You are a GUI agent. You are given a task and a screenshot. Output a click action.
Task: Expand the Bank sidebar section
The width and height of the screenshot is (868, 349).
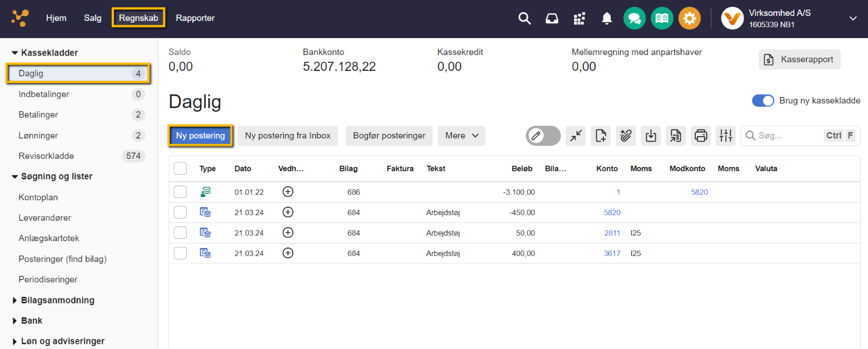[31, 321]
